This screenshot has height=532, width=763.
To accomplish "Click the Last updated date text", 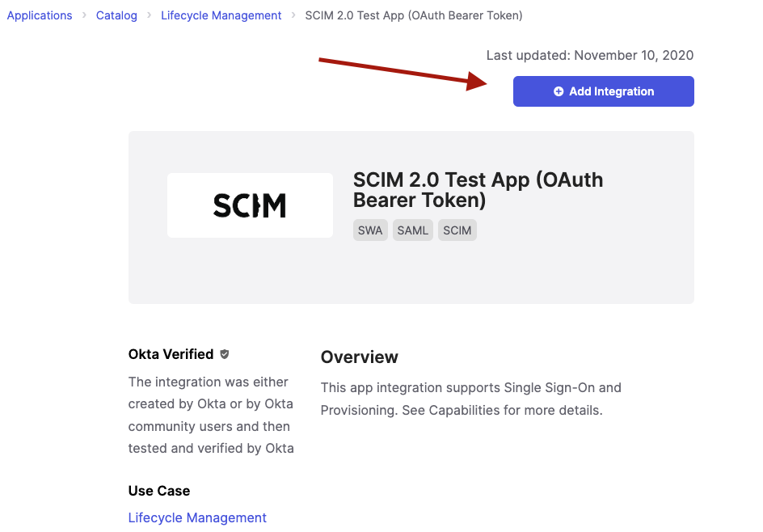I will (x=589, y=55).
